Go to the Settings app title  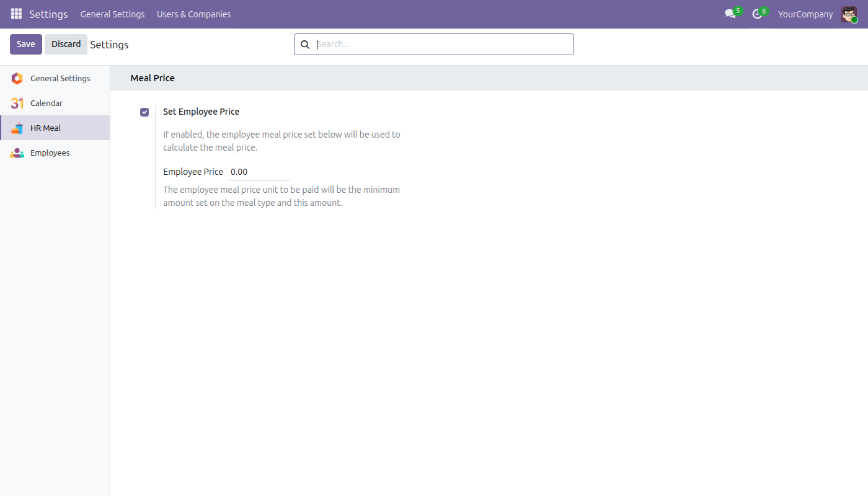(x=48, y=14)
